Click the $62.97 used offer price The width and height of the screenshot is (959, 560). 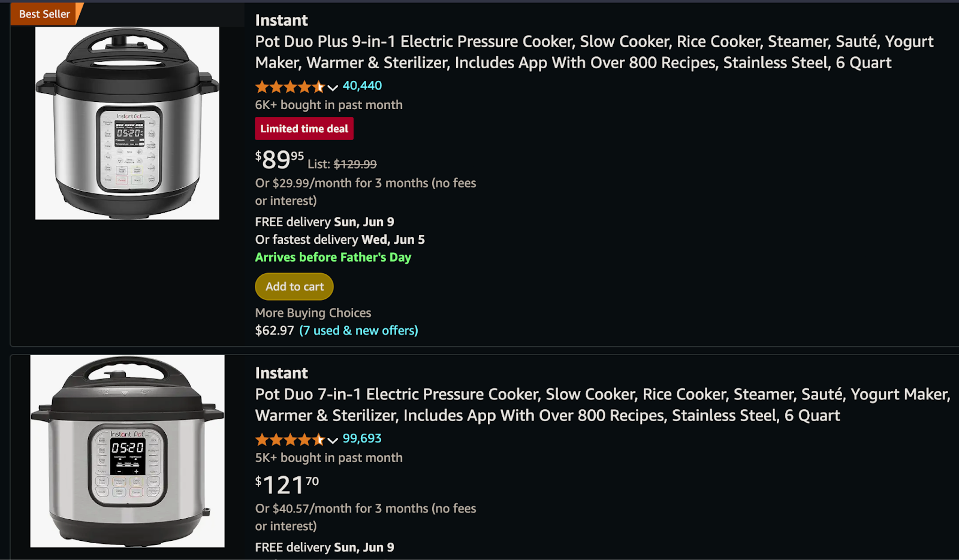pyautogui.click(x=275, y=330)
